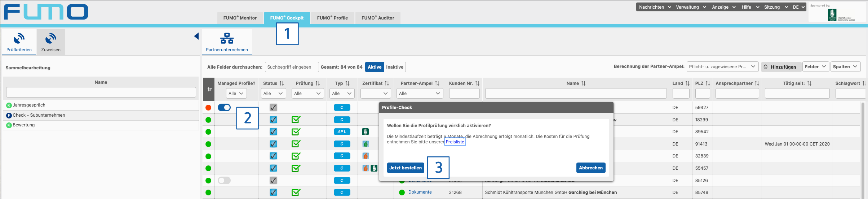The height and width of the screenshot is (199, 868).
Task: Toggle Status checkbox in row 85748
Action: (273, 192)
